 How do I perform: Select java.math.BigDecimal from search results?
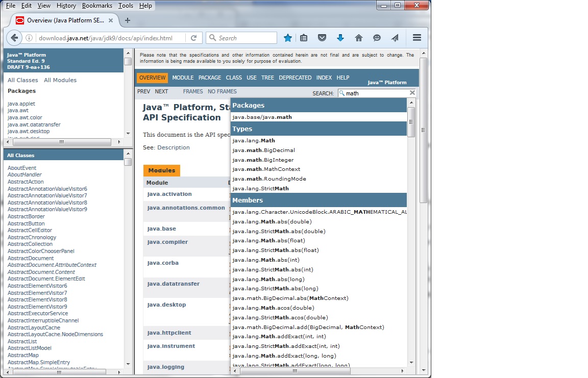click(263, 150)
